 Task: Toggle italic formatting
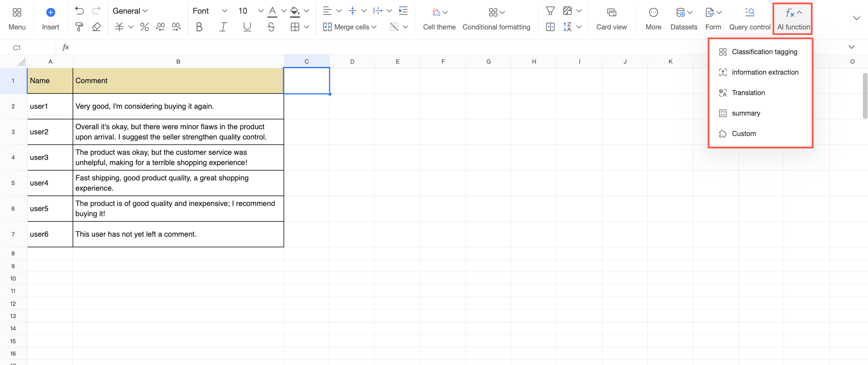click(223, 27)
